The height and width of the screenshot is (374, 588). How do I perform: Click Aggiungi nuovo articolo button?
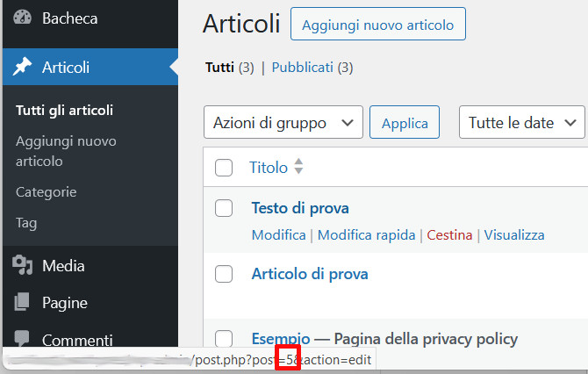click(378, 24)
